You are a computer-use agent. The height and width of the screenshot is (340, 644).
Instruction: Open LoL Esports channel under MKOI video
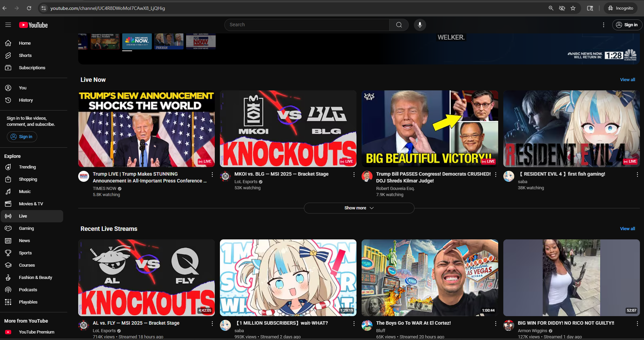246,182
